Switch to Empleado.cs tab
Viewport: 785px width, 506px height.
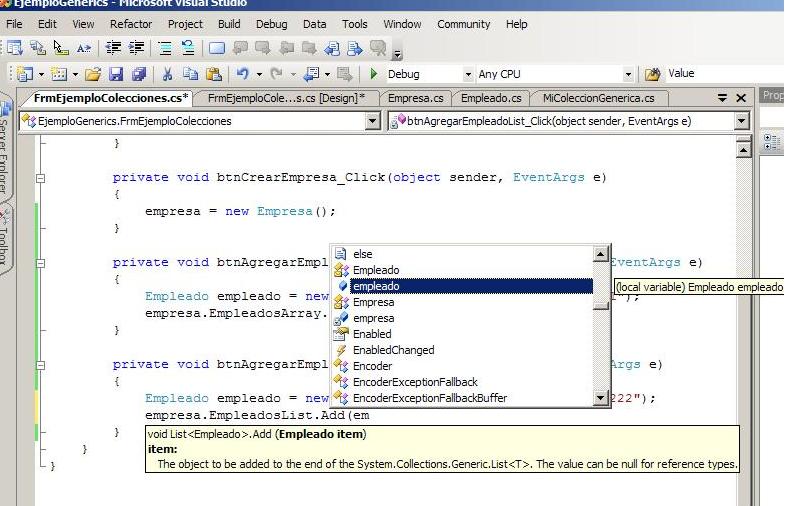click(x=491, y=98)
